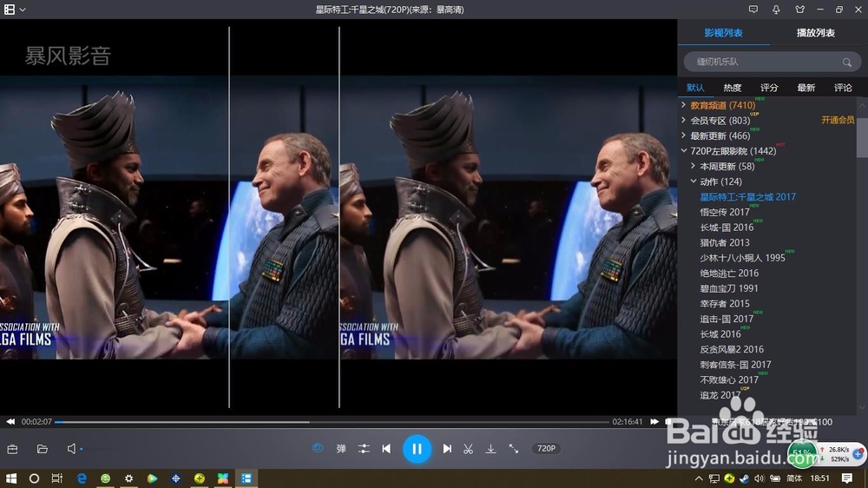Collapse the 动作 (124) subcategory
The image size is (868, 488).
pos(693,181)
